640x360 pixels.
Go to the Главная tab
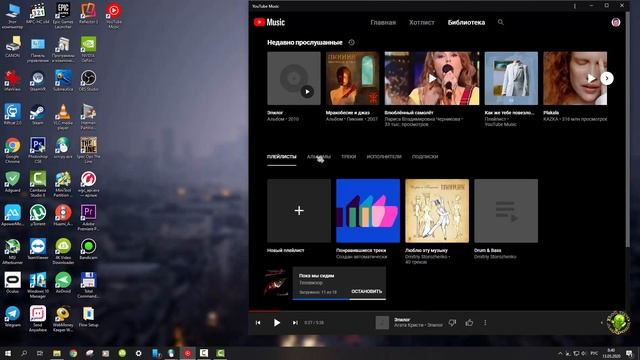(383, 22)
